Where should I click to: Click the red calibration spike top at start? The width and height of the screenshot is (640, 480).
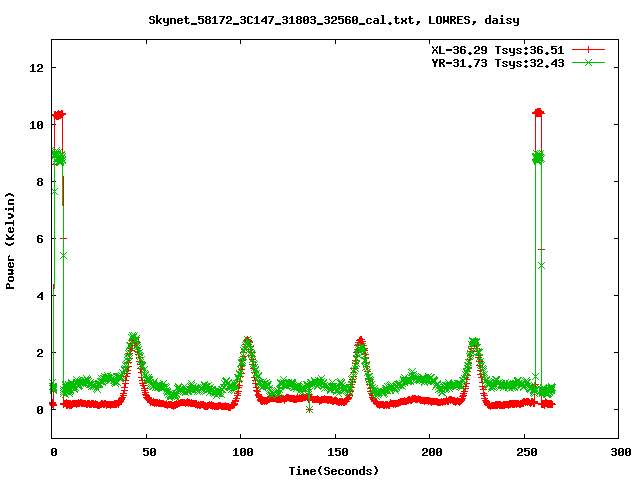pos(58,115)
